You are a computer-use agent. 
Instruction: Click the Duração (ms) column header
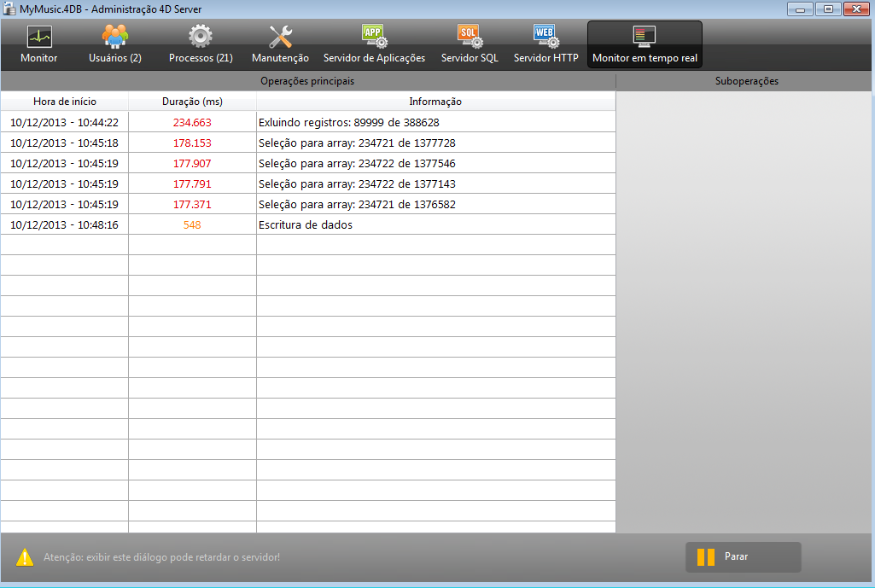pyautogui.click(x=193, y=102)
